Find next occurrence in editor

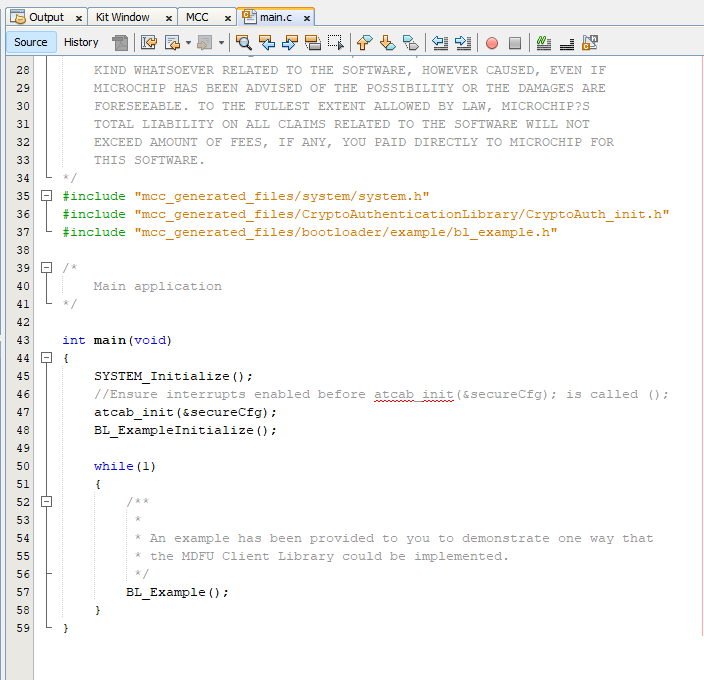point(290,42)
